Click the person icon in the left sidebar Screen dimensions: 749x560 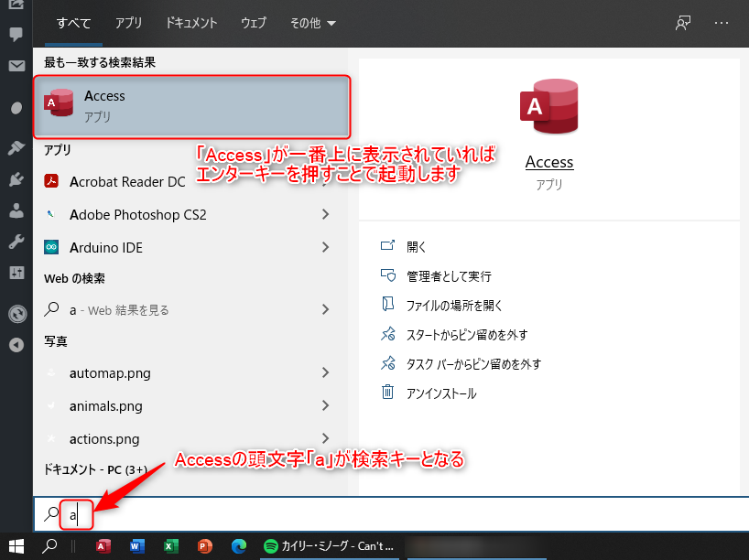pyautogui.click(x=16, y=210)
